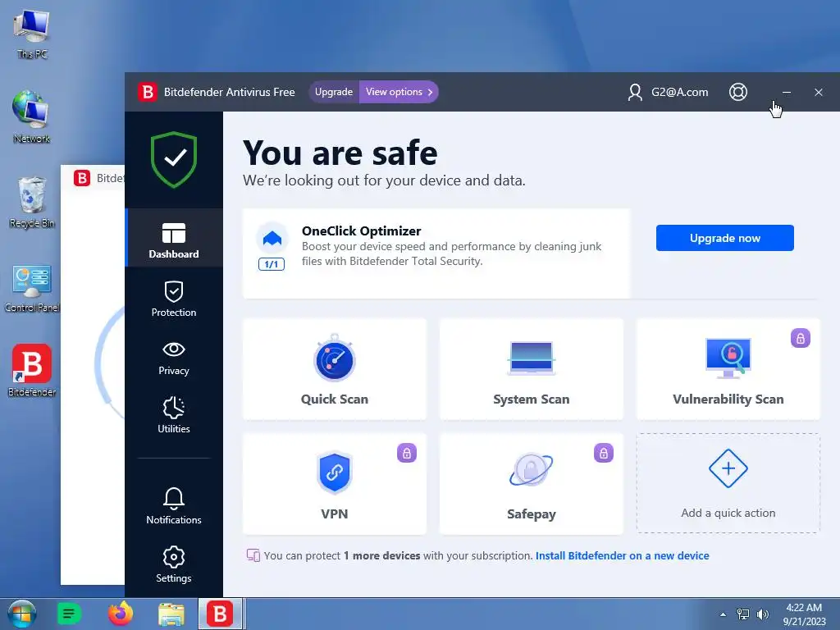
Task: Open the Vulnerability Scan tile
Action: coord(728,369)
